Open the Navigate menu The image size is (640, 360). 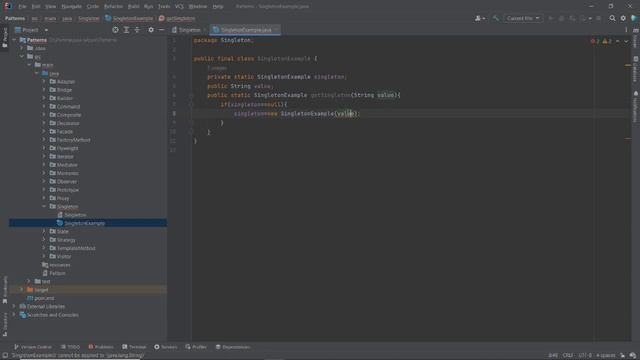(71, 7)
